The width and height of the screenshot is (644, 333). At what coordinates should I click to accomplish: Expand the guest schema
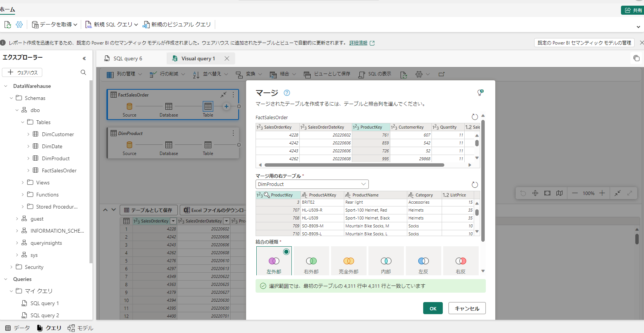tap(17, 219)
